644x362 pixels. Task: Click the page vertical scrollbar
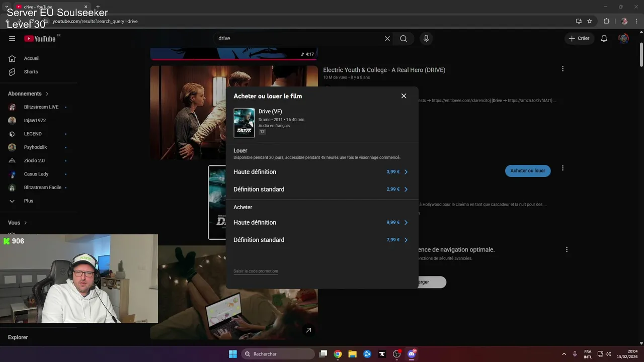click(x=641, y=54)
